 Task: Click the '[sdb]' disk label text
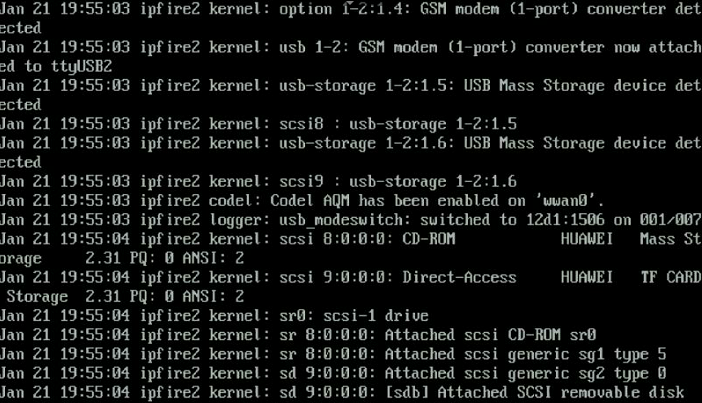(407, 393)
